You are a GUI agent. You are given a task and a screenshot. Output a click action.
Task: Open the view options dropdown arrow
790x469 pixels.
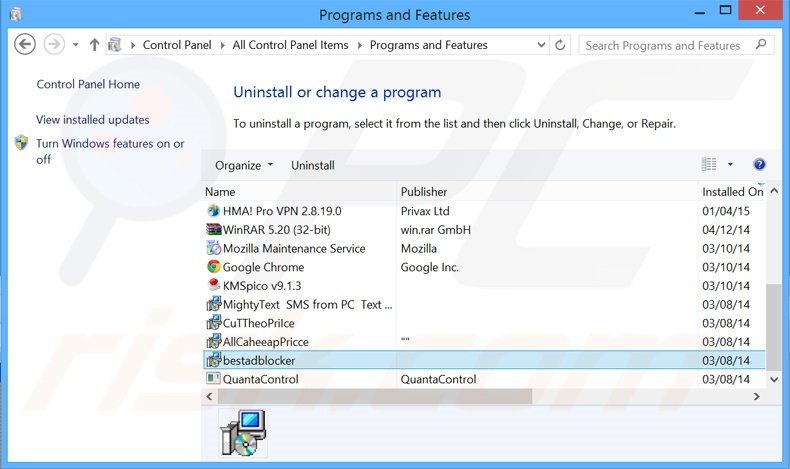point(730,164)
